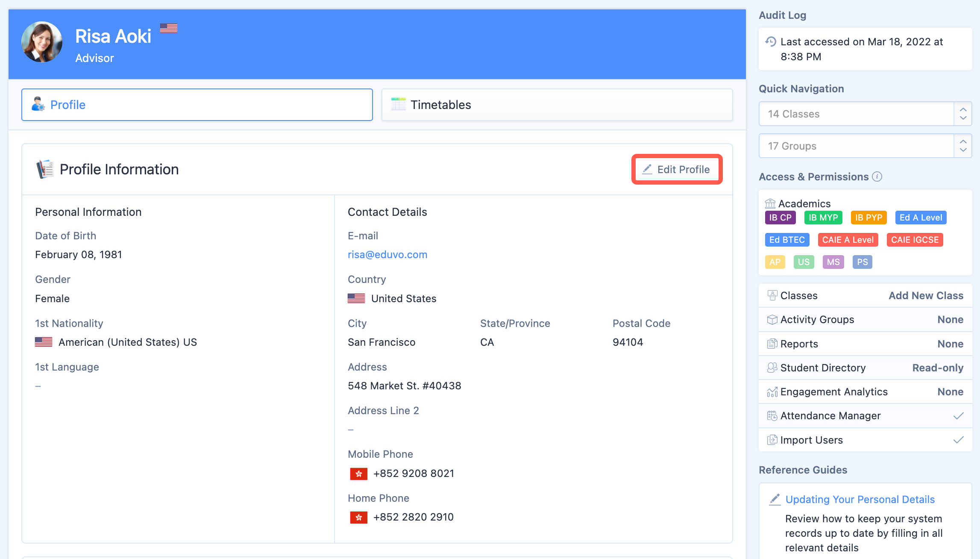The width and height of the screenshot is (980, 559).
Task: Click the audit log history clock icon
Action: [771, 41]
